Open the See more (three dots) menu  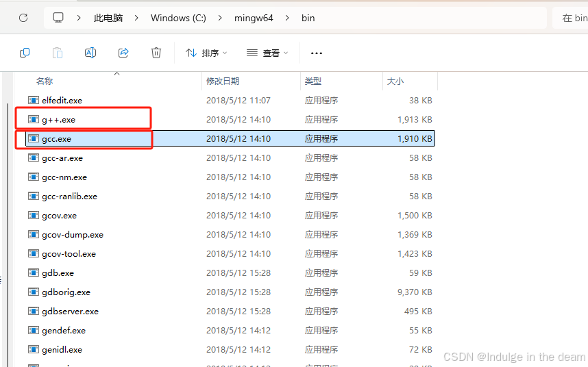point(317,53)
